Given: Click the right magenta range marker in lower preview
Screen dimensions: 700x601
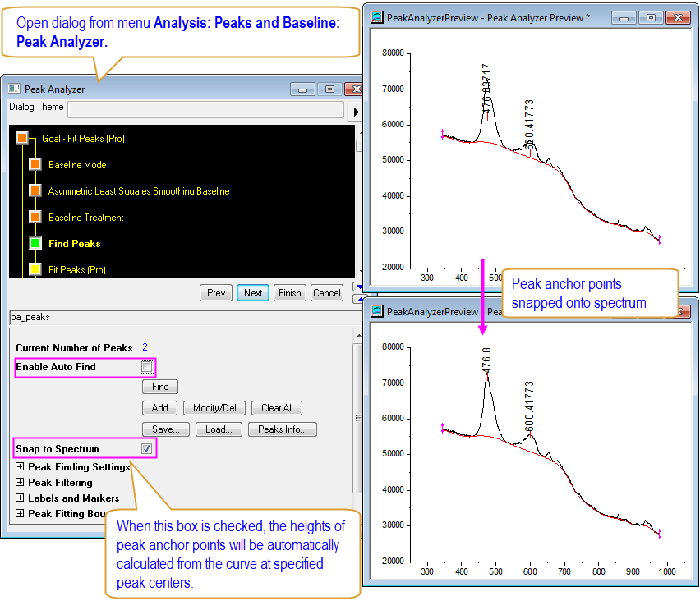Looking at the screenshot, I should point(660,534).
